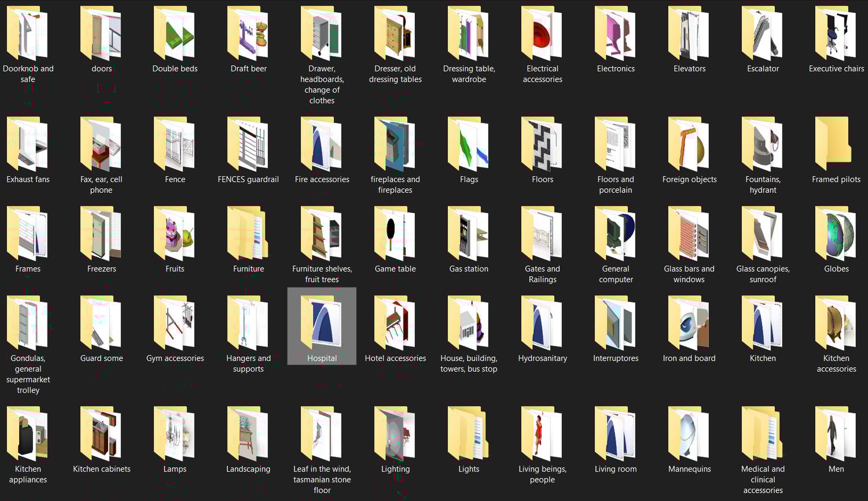Click the Drawer, headboards, change of clothes folder

pyautogui.click(x=322, y=33)
